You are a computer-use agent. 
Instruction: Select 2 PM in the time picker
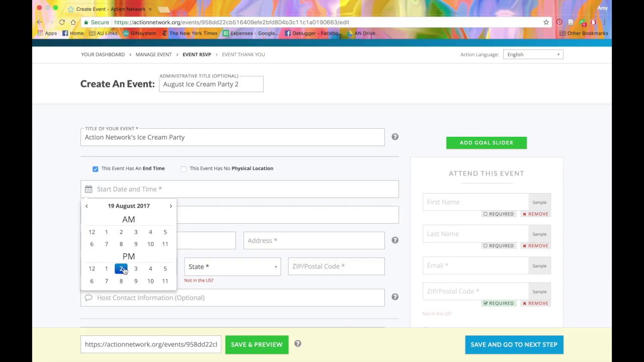(121, 268)
